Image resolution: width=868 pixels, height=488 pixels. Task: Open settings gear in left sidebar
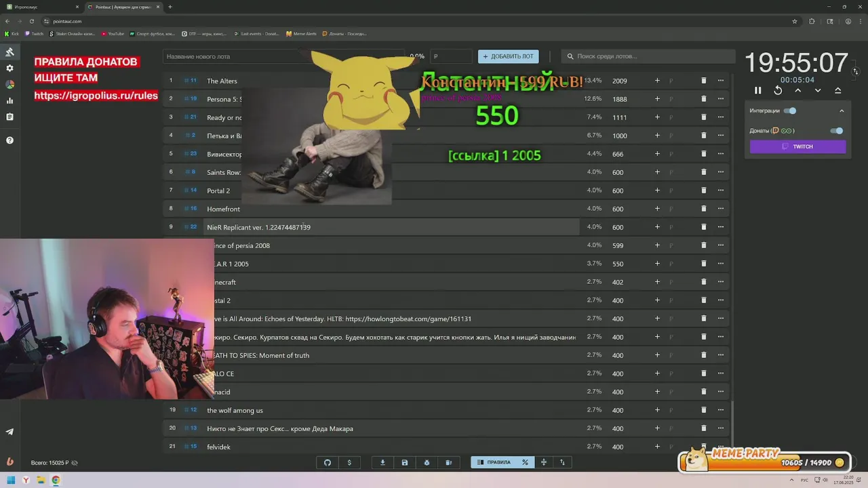coord(9,68)
